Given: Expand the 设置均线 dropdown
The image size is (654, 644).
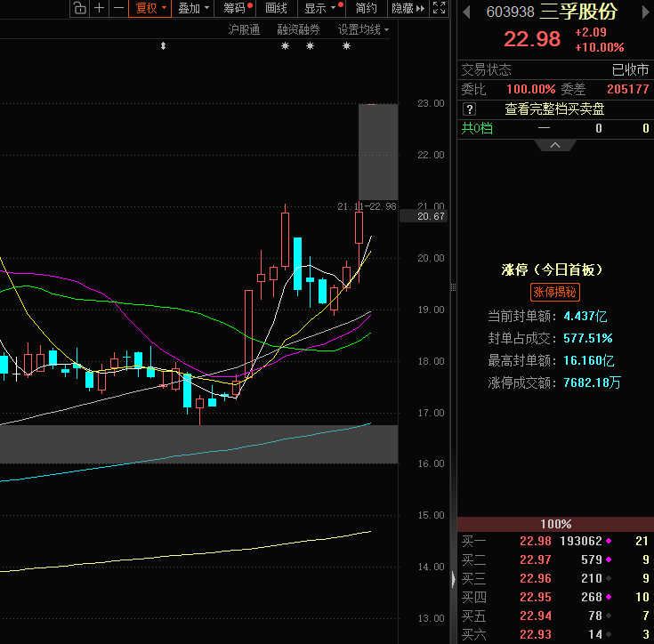Looking at the screenshot, I should pyautogui.click(x=363, y=30).
